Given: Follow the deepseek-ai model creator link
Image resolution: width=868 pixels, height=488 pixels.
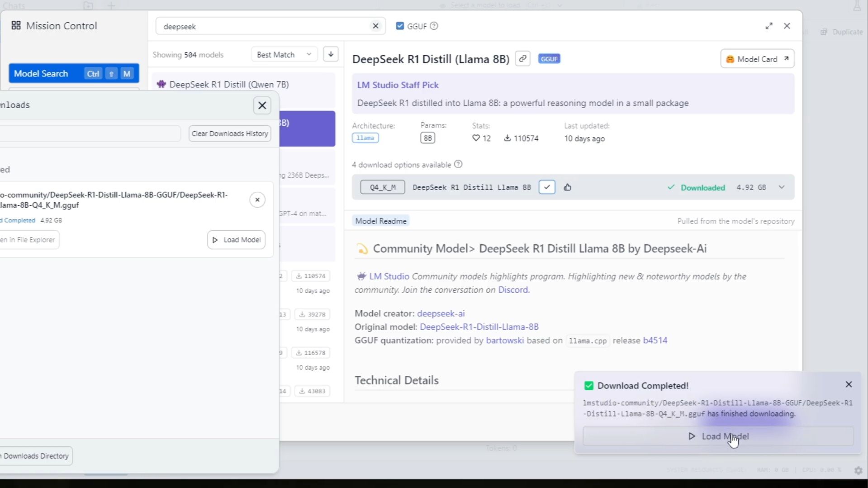Looking at the screenshot, I should pyautogui.click(x=441, y=313).
